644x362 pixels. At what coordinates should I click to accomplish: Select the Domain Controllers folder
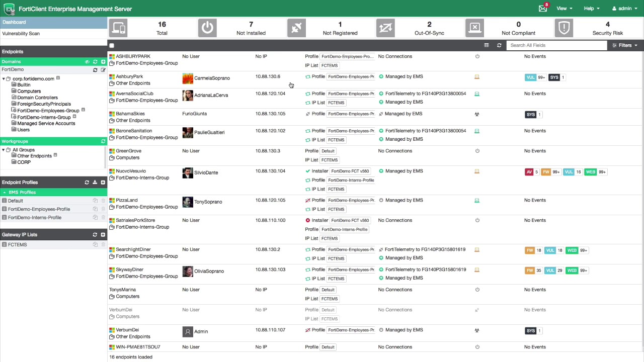click(37, 98)
